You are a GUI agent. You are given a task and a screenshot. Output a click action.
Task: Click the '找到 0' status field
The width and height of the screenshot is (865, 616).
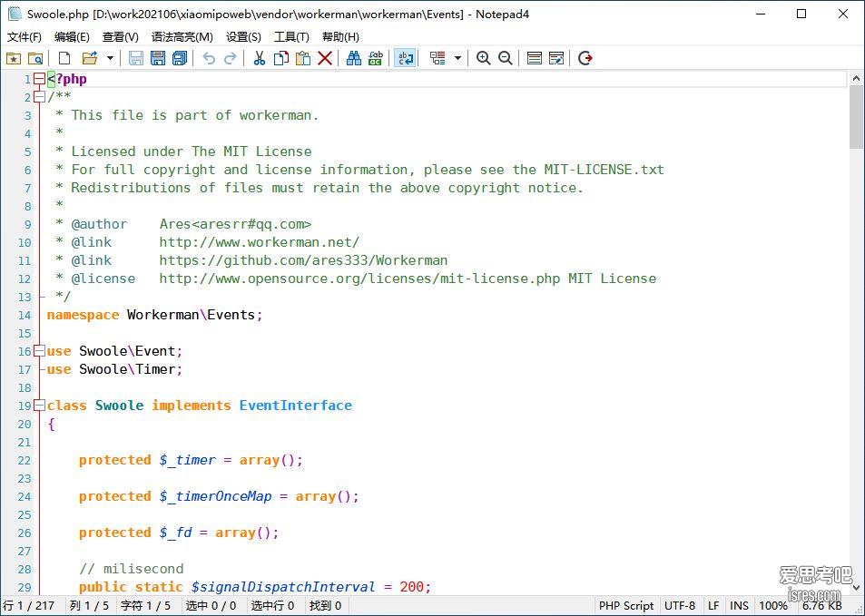326,605
